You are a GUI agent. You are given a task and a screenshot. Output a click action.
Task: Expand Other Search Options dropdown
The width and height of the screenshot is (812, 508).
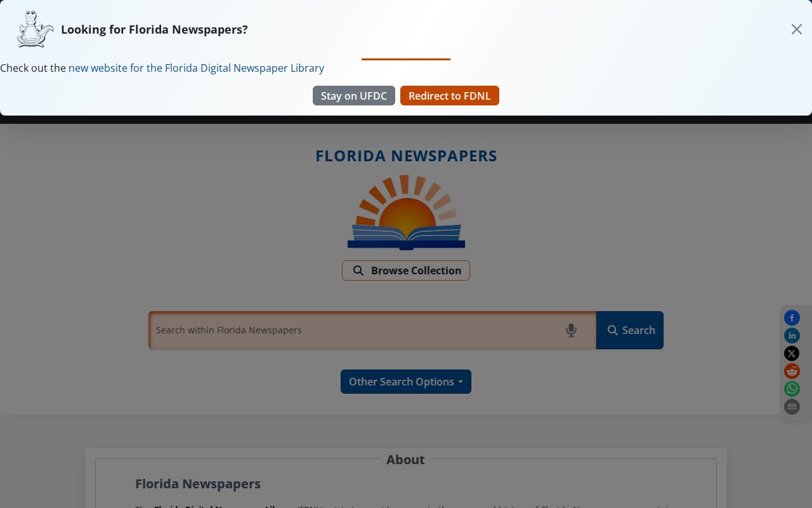tap(406, 382)
